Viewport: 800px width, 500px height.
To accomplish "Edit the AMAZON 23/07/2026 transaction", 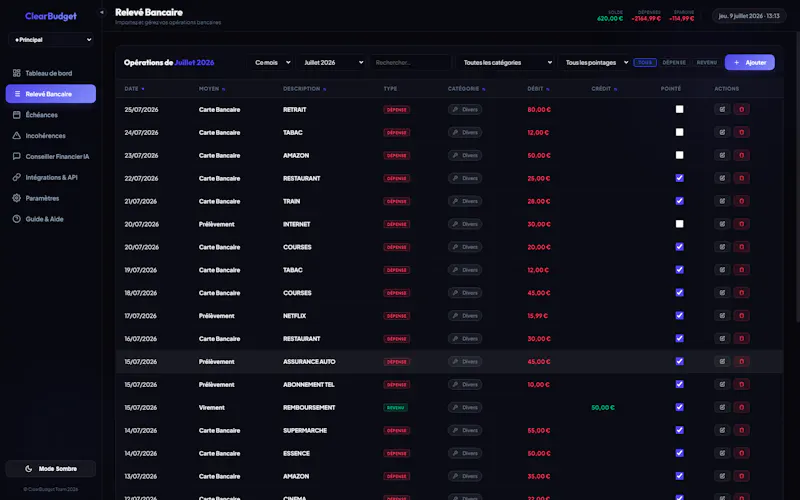I will pyautogui.click(x=722, y=155).
